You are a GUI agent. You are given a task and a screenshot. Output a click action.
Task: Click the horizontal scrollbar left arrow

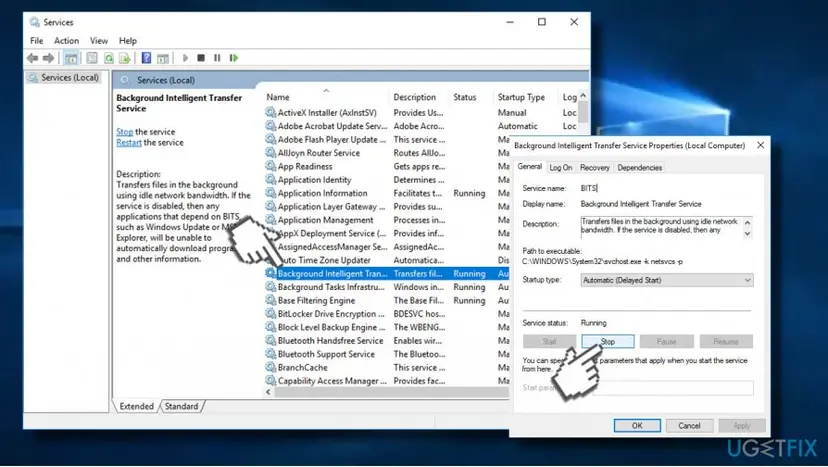(268, 392)
